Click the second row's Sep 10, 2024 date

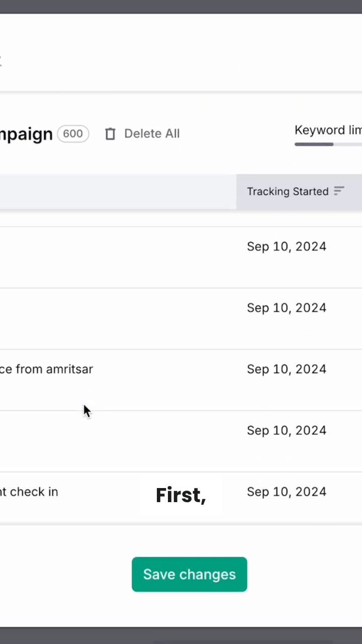(287, 308)
